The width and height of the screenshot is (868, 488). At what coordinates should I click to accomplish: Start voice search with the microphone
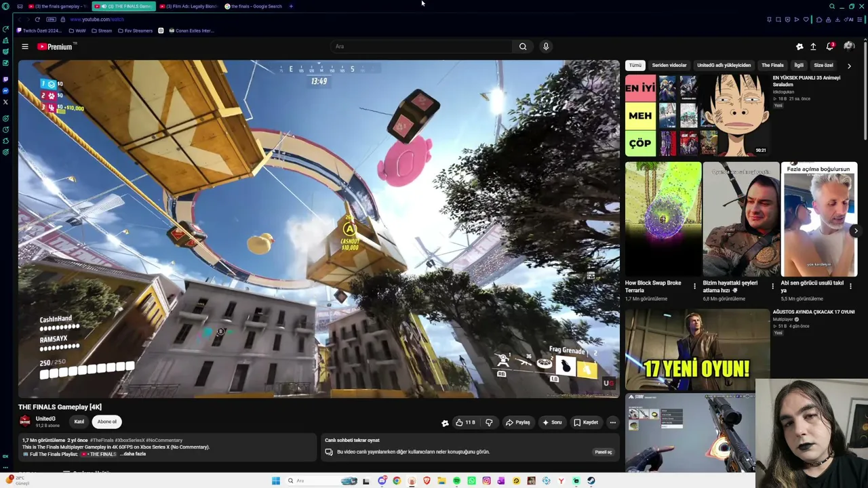546,47
